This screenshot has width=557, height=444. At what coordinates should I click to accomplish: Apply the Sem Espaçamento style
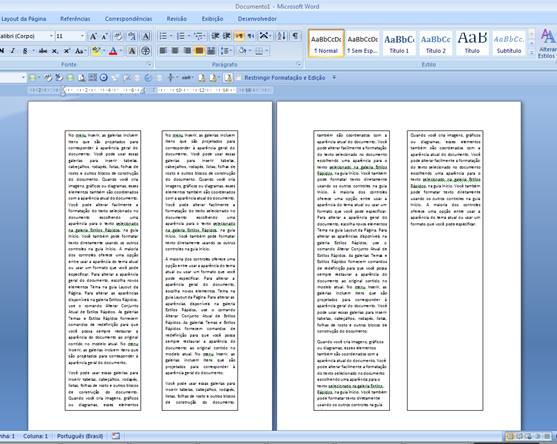(363, 43)
